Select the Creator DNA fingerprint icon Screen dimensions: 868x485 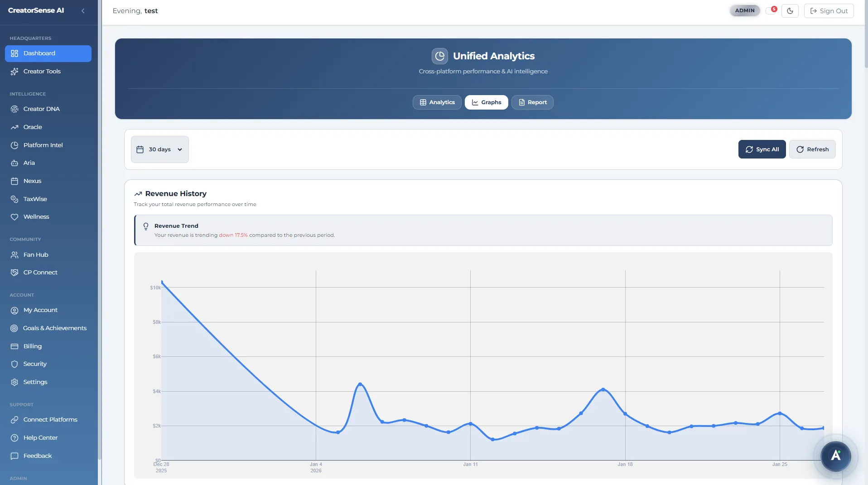(x=14, y=109)
